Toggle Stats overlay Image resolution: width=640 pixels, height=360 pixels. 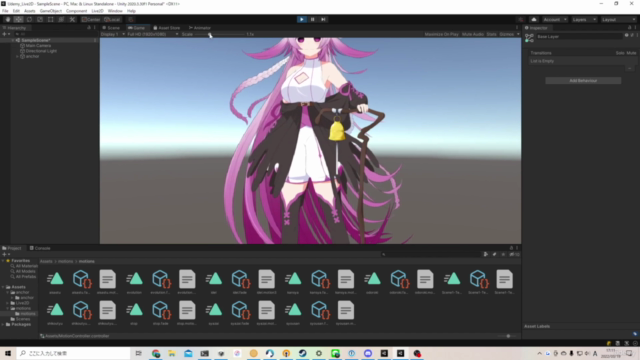tap(491, 34)
